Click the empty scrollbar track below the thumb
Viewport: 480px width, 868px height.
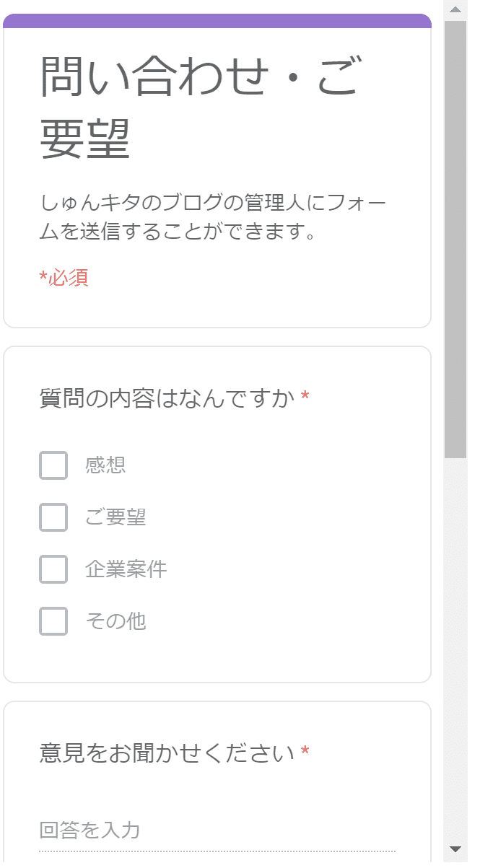tap(455, 649)
